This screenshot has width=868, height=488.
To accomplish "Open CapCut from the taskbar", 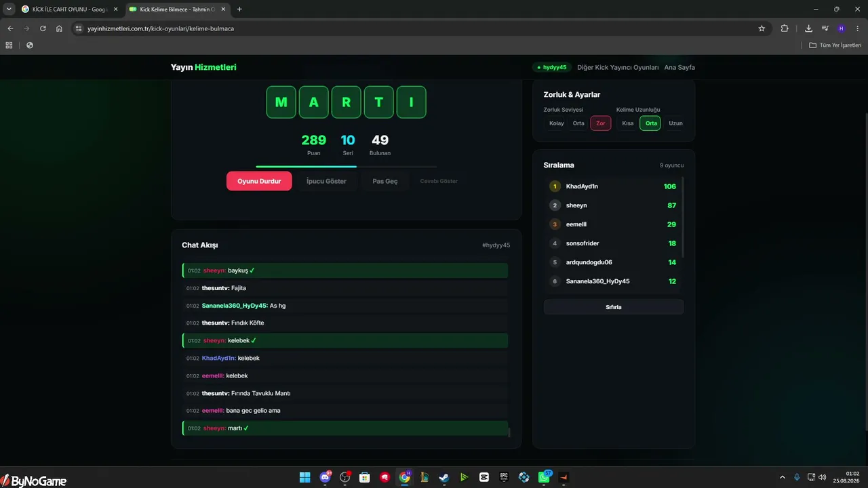I will tap(484, 477).
